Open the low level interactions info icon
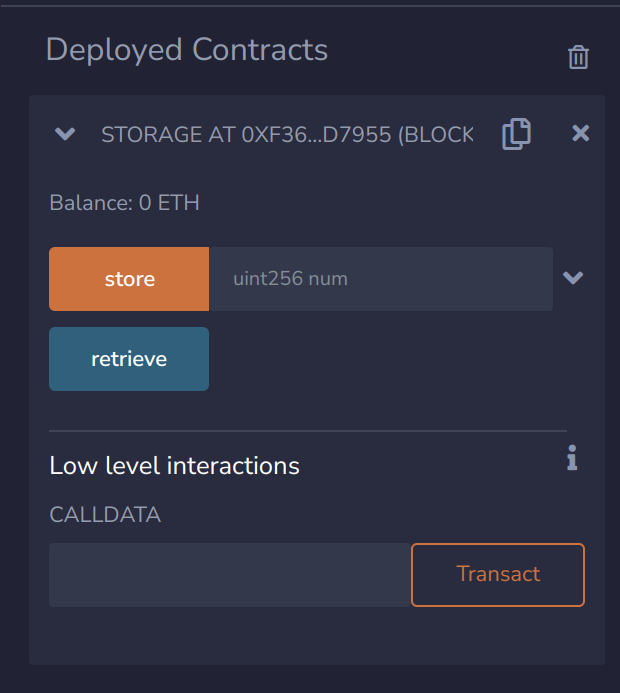The width and height of the screenshot is (620, 693). coord(572,459)
